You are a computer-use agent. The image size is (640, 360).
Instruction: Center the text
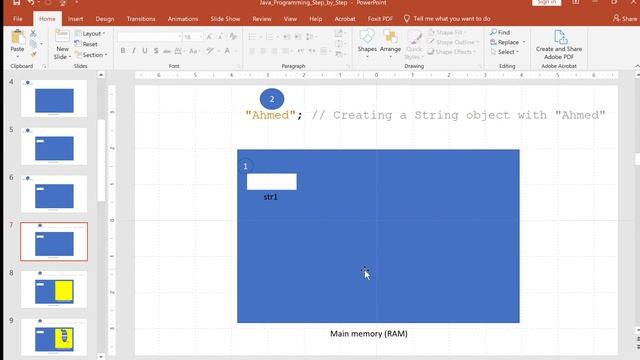[263, 51]
